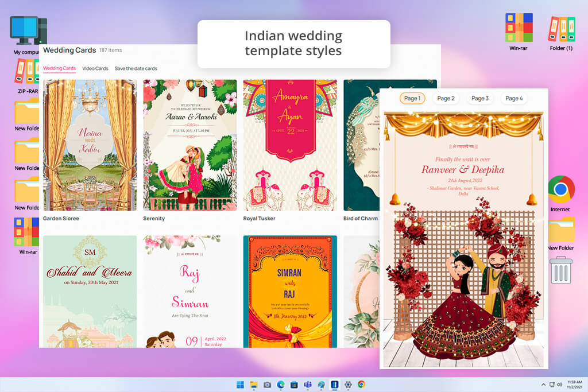Open File Explorer from the taskbar
This screenshot has width=588, height=392.
pos(254,385)
